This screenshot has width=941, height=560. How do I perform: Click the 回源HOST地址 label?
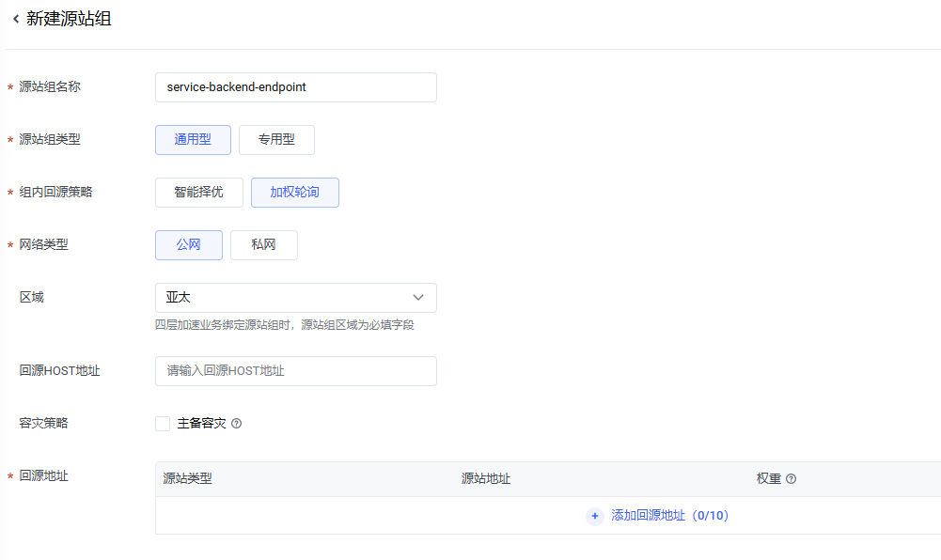coord(59,371)
